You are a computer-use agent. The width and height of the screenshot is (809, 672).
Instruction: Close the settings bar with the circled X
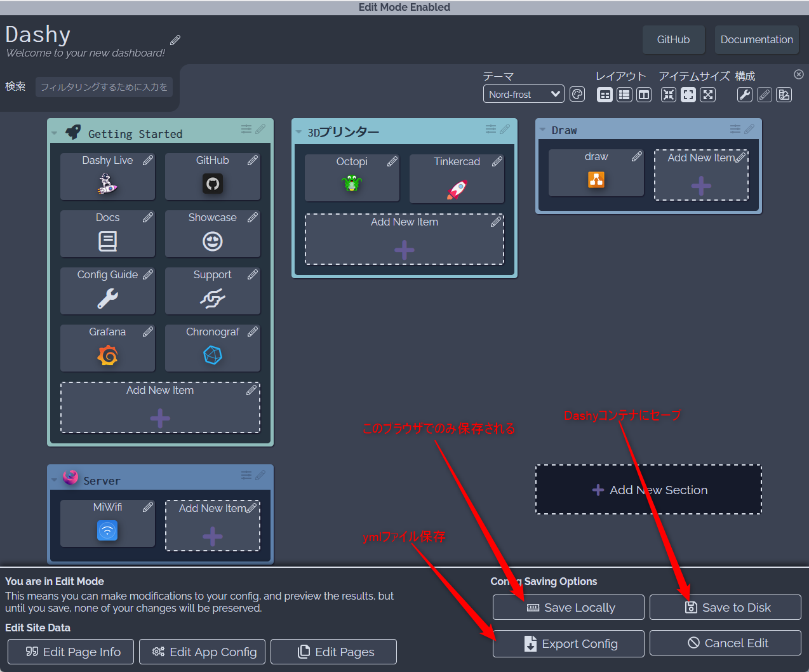pos(799,74)
